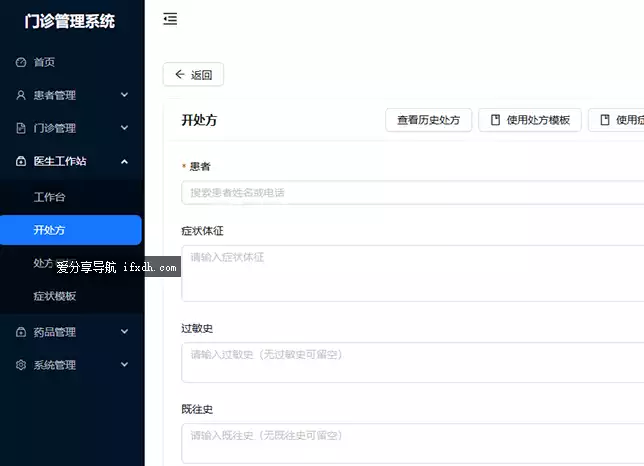This screenshot has width=644, height=466.
Task: Focus the 患者 search input field
Action: [x=413, y=193]
